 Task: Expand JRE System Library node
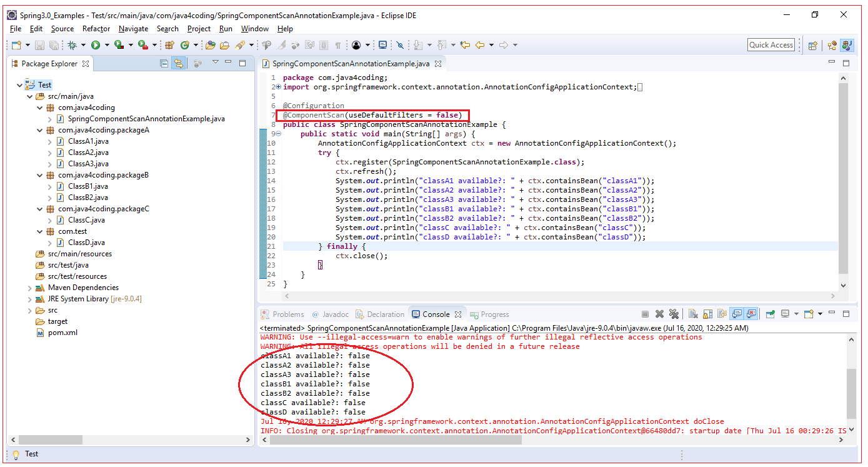tap(30, 299)
